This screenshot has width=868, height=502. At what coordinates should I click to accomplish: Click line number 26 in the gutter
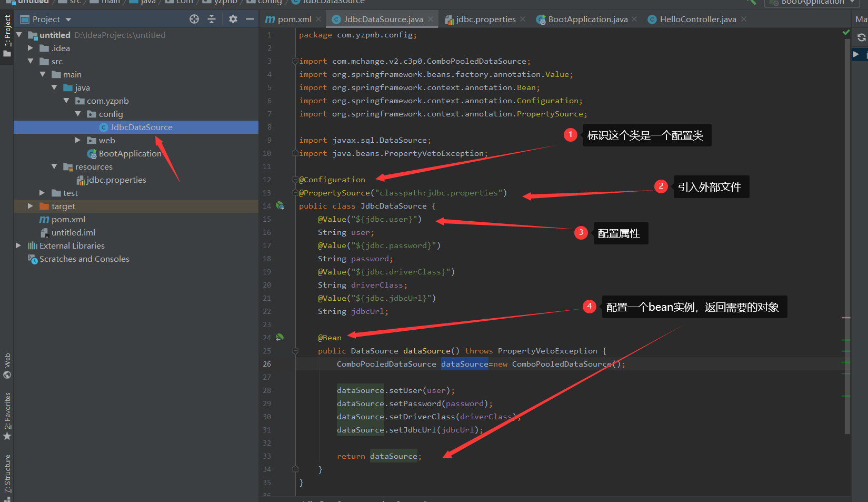[x=267, y=364]
